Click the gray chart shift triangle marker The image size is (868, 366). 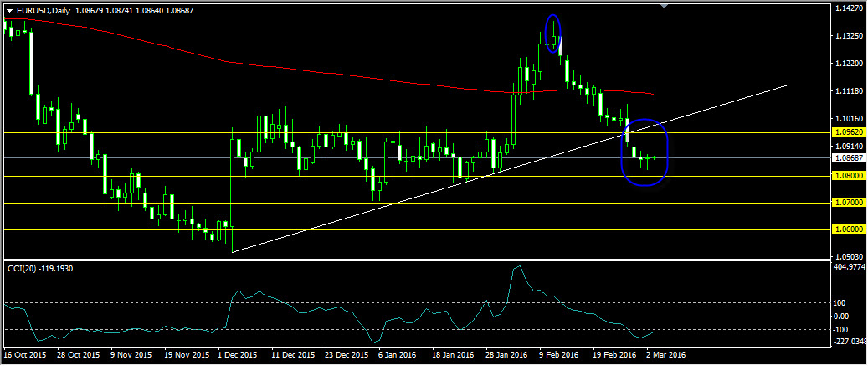(665, 6)
